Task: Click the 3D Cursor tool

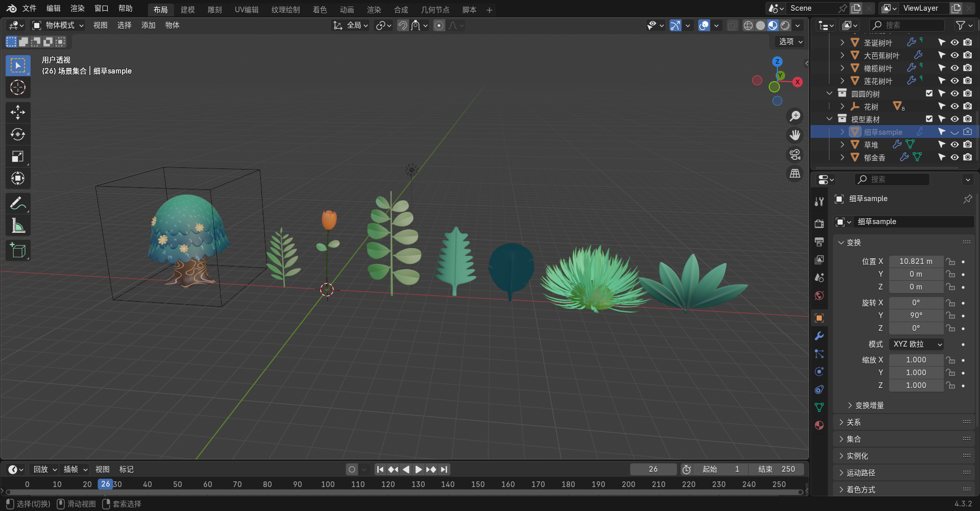Action: click(18, 88)
